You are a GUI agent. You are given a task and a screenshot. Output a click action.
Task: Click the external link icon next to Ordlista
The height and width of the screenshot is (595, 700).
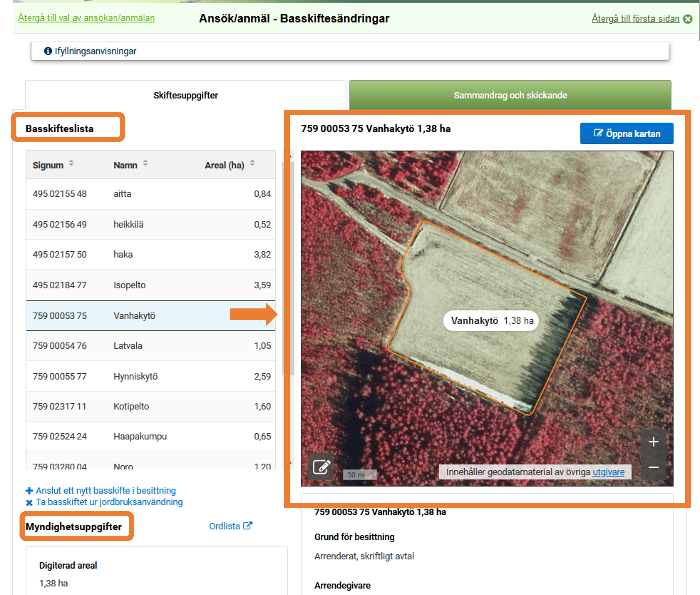click(x=248, y=526)
